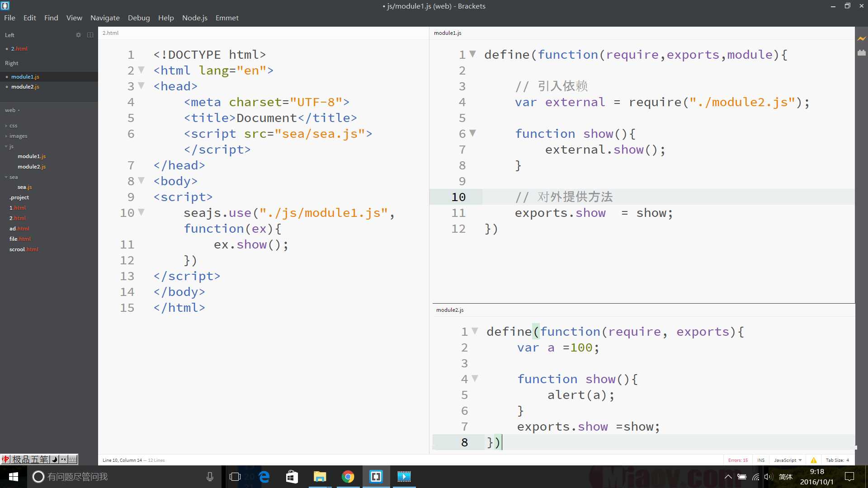This screenshot has height=488, width=868.
Task: Click the yellow lint warning triangle icon
Action: click(814, 460)
